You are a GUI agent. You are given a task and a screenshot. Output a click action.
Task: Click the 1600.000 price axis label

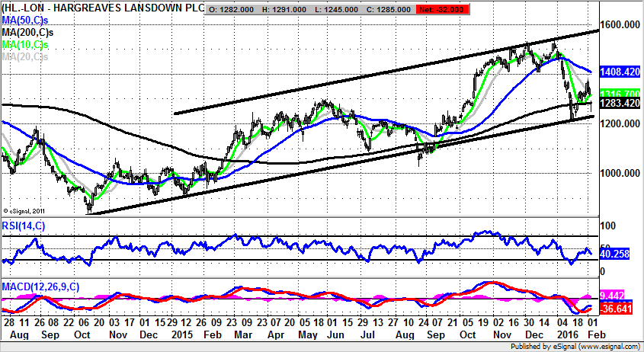point(619,24)
